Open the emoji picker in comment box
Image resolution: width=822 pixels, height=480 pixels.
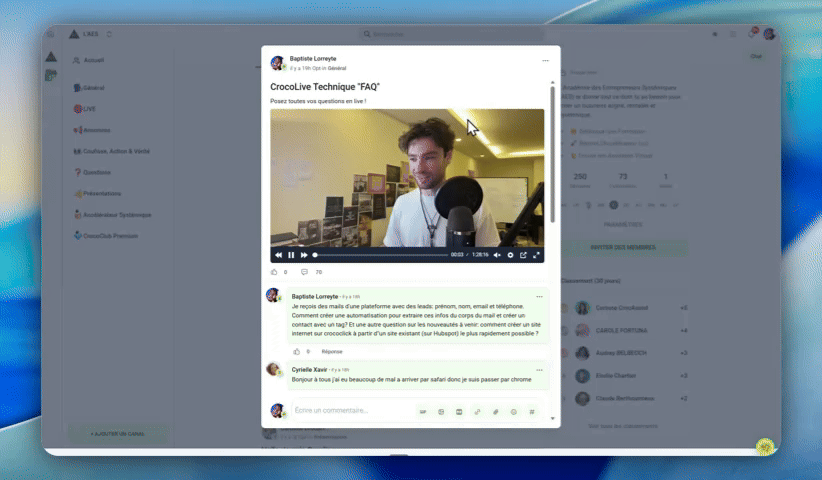(x=514, y=412)
